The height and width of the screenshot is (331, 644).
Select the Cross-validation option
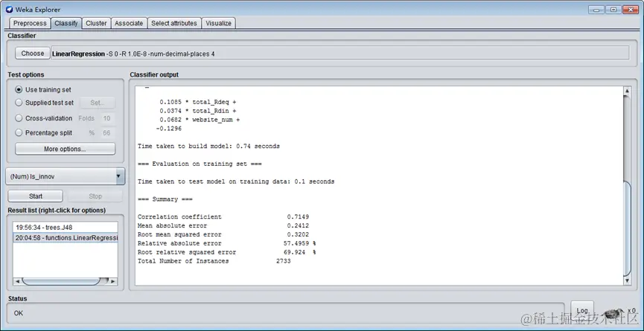43,118
